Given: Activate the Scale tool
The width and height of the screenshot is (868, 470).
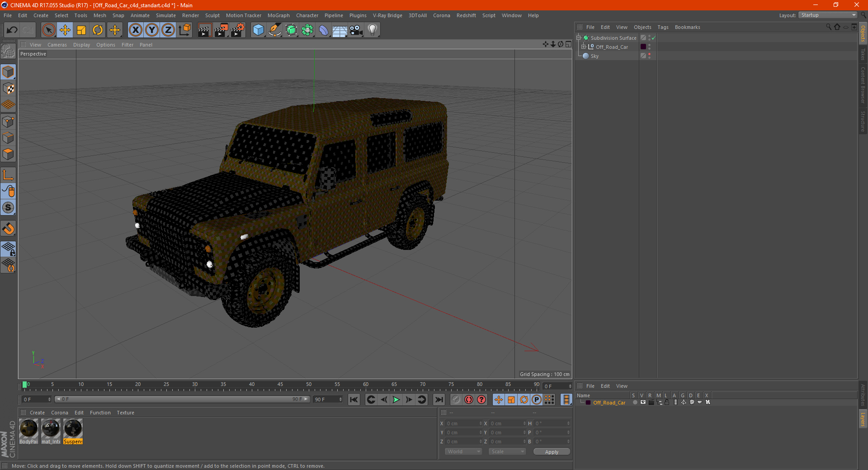Looking at the screenshot, I should tap(81, 30).
